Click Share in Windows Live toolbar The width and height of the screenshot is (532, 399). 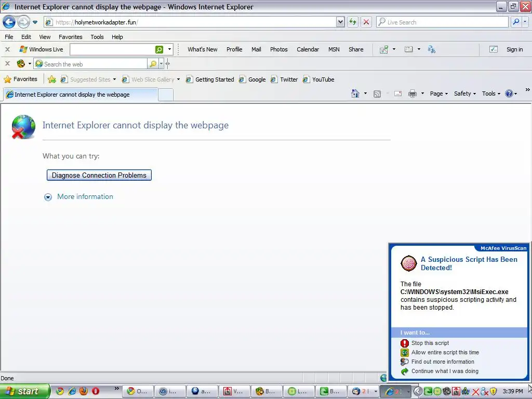(x=356, y=49)
